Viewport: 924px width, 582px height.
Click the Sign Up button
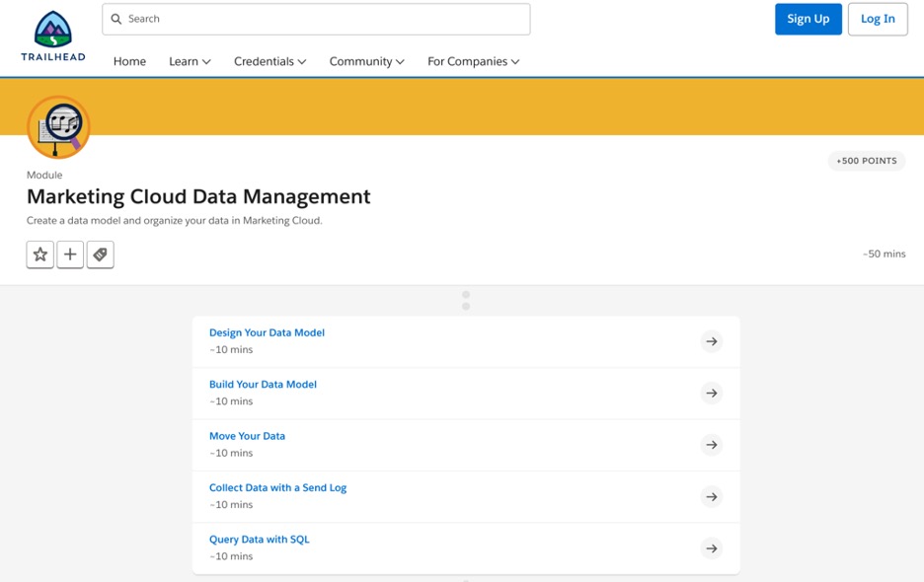808,19
